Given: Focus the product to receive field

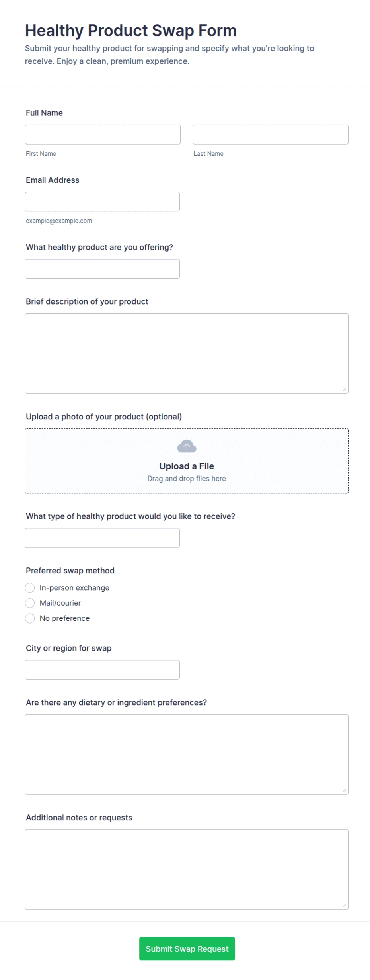Looking at the screenshot, I should pyautogui.click(x=102, y=538).
